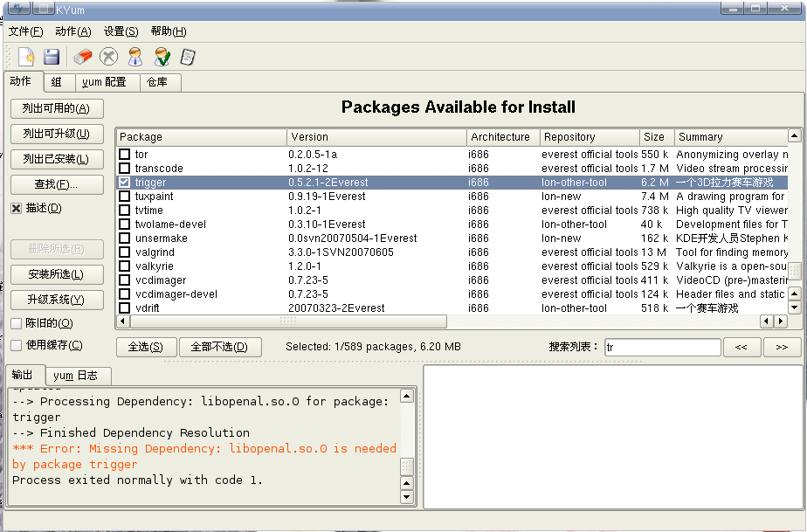Screen dimensions: 807x532
Task: Open the 设置(S) menu
Action: pyautogui.click(x=121, y=31)
